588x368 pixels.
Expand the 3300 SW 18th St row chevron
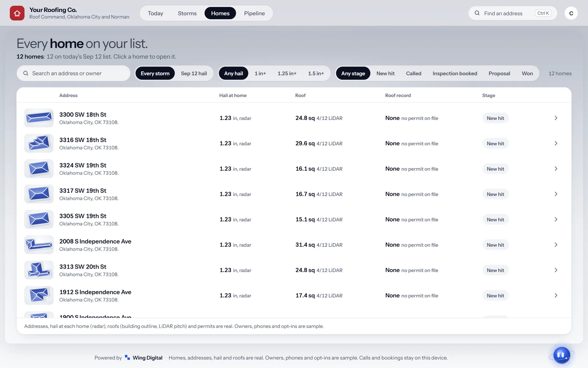(556, 118)
